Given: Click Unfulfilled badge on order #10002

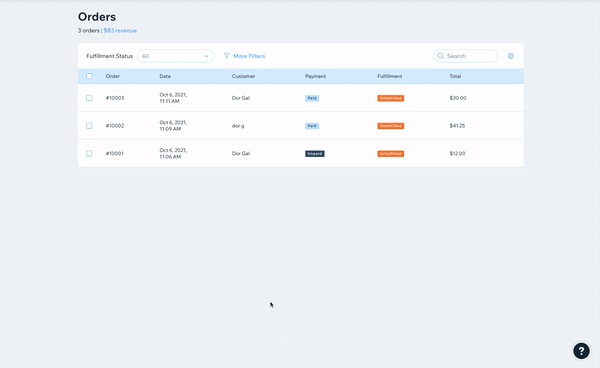Looking at the screenshot, I should 390,126.
